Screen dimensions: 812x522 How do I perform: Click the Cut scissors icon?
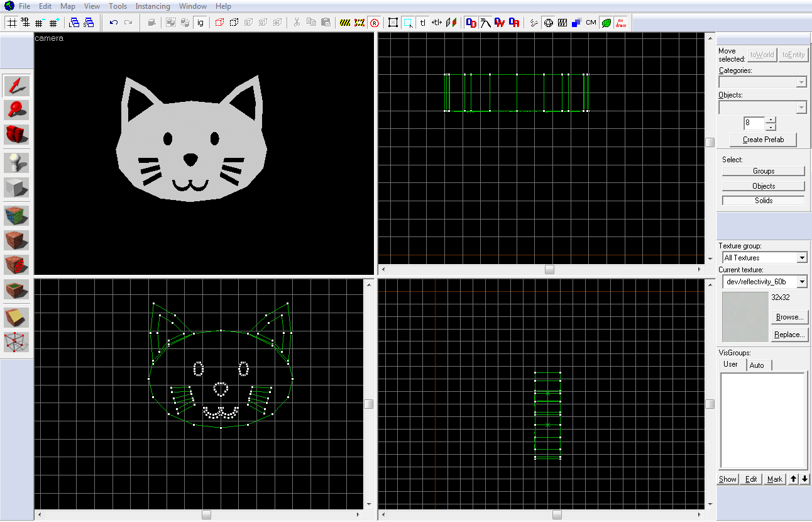[297, 23]
